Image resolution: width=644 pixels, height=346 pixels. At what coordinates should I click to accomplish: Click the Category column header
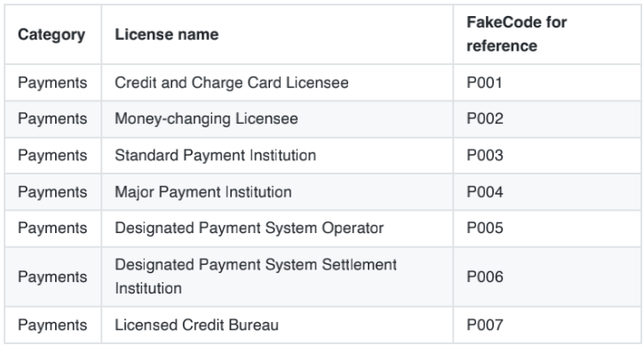[53, 35]
